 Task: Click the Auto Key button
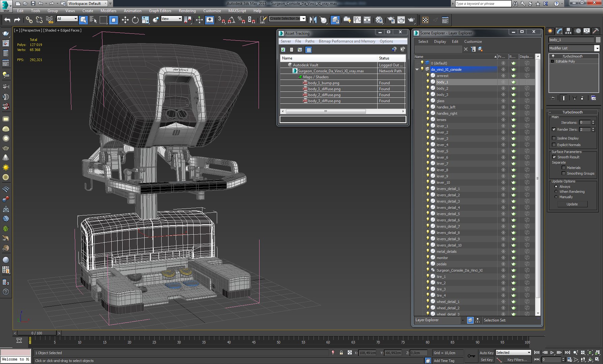coord(486,353)
